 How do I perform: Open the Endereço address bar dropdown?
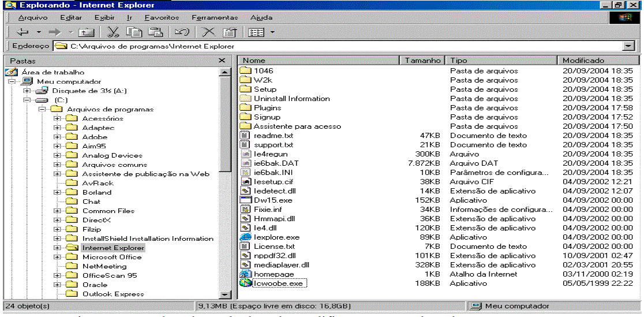628,46
